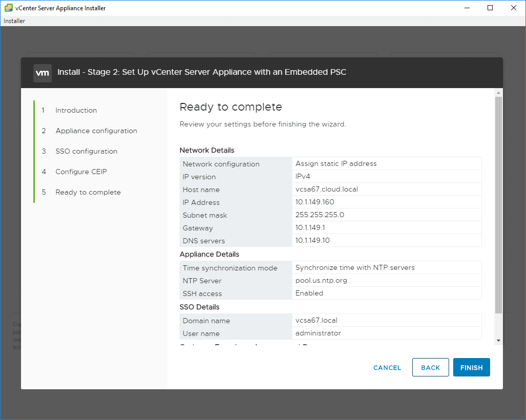Image resolution: width=526 pixels, height=420 pixels.
Task: Click 'Assign static IP address' value
Action: (336, 163)
